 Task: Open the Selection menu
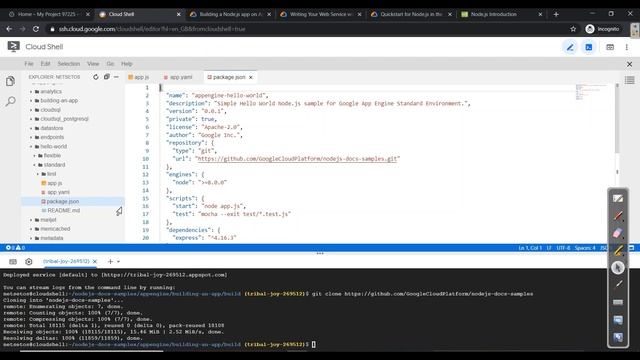69,64
